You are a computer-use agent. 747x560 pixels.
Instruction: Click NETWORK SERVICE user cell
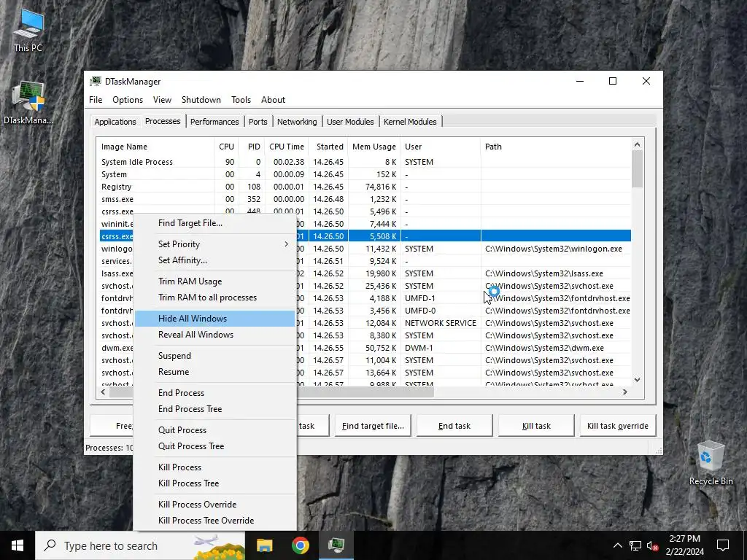click(x=440, y=323)
